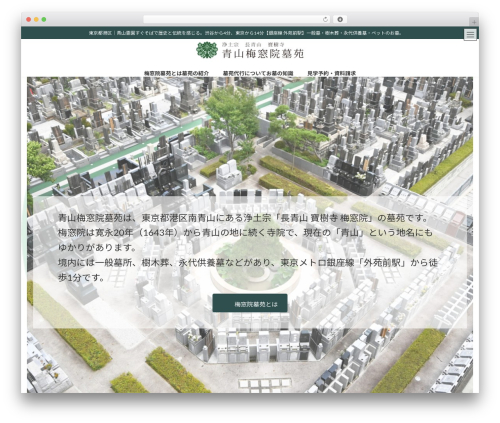Viewport: 500px width, 423px height.
Task: Reload the page with the refresh icon
Action: tap(325, 19)
